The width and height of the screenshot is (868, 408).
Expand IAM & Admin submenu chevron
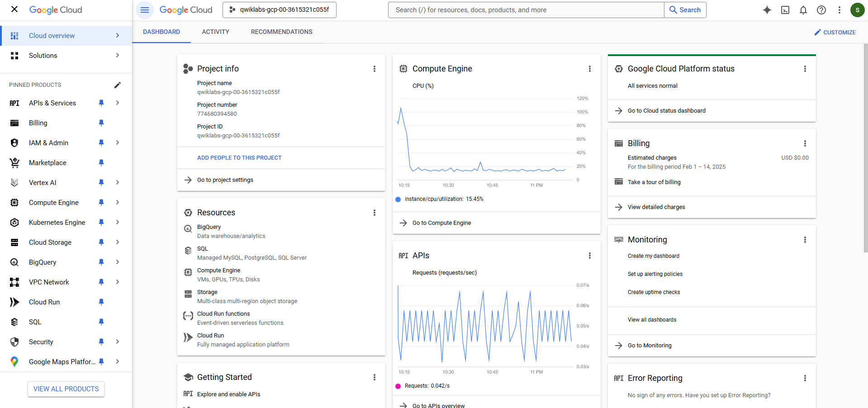(118, 142)
